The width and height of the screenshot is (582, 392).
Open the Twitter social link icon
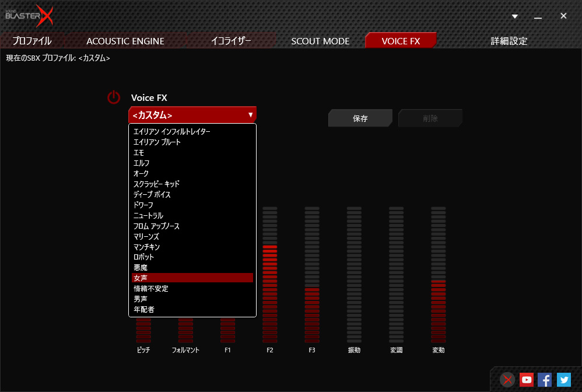(x=564, y=380)
